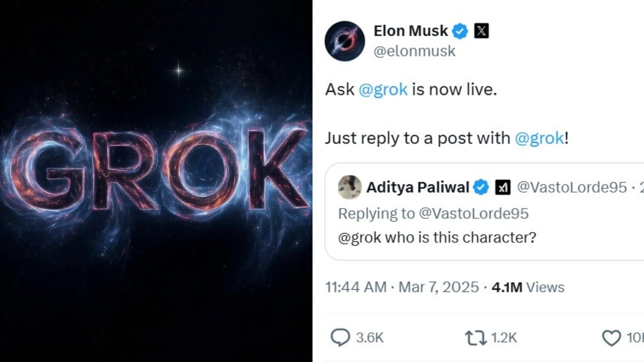644x362 pixels.
Task: Like the post with the heart icon
Action: click(x=611, y=338)
